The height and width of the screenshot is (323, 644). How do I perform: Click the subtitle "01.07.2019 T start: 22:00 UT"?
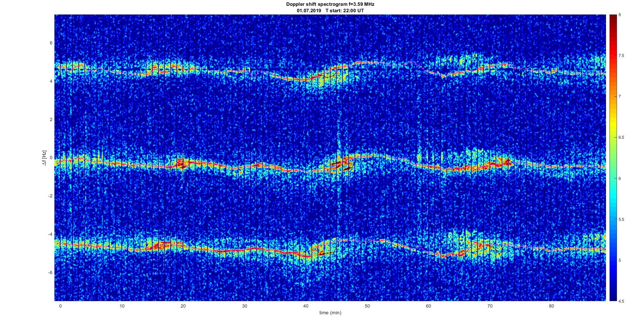[330, 11]
